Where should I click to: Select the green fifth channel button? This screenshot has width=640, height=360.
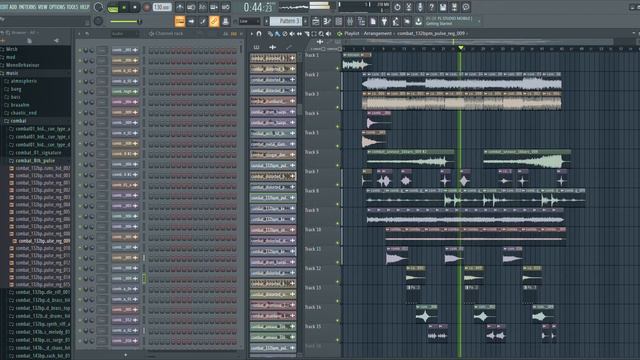125,92
